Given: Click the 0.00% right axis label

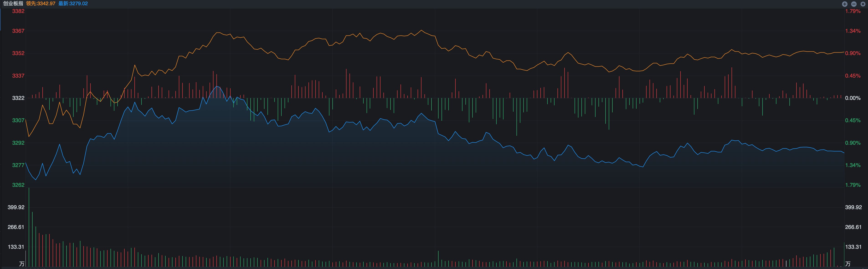Looking at the screenshot, I should coord(853,98).
